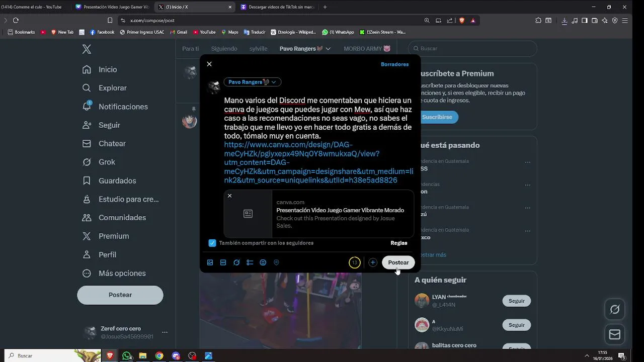Switch to the MORBO ARMY tab
Image resolution: width=644 pixels, height=362 pixels.
pyautogui.click(x=367, y=49)
